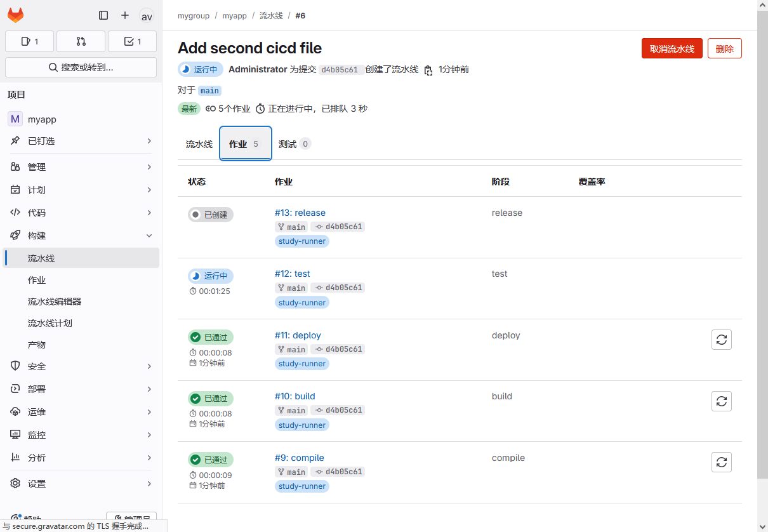This screenshot has height=532, width=768.
Task: Click the 搜索或转到 search field
Action: pyautogui.click(x=81, y=67)
